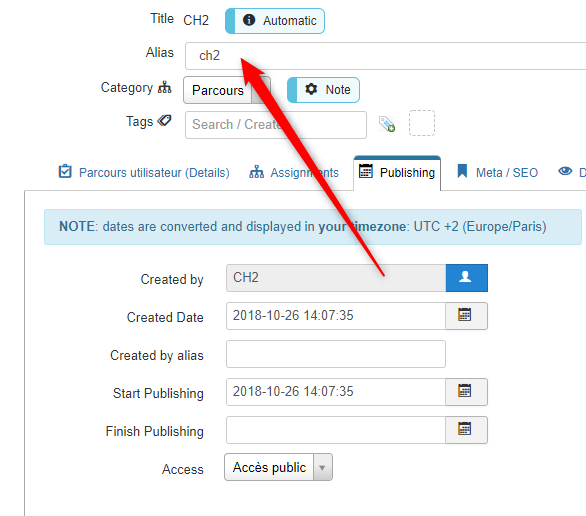The height and width of the screenshot is (516, 586).
Task: Click the Note gear button
Action: (323, 90)
